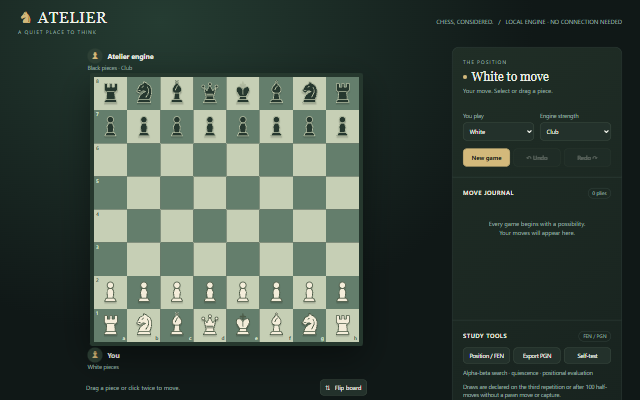Click the 'White to move' heading
This screenshot has width=640, height=400.
510,76
